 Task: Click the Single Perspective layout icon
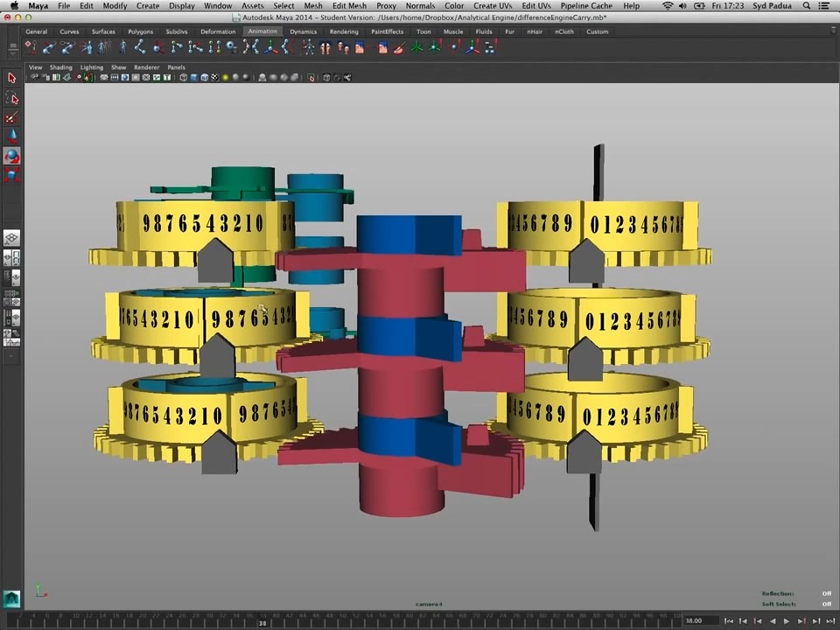click(x=11, y=238)
